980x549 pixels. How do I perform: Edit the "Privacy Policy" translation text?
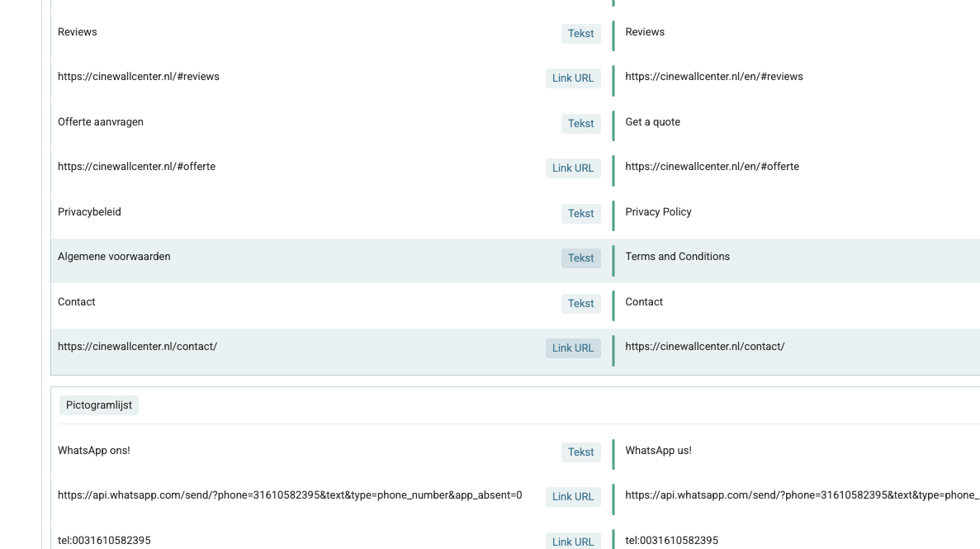658,212
